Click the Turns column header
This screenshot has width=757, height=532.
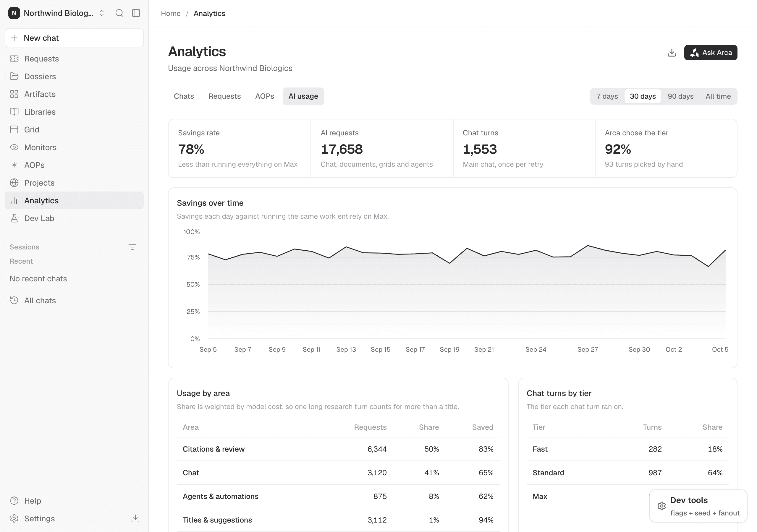click(652, 427)
